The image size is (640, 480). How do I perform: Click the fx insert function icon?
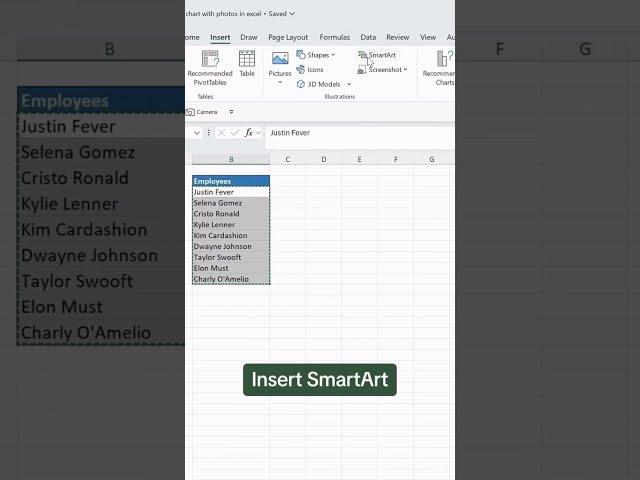point(249,133)
